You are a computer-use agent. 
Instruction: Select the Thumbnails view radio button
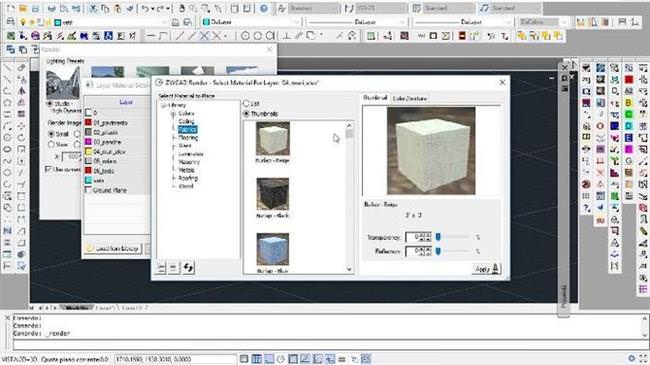click(x=247, y=113)
